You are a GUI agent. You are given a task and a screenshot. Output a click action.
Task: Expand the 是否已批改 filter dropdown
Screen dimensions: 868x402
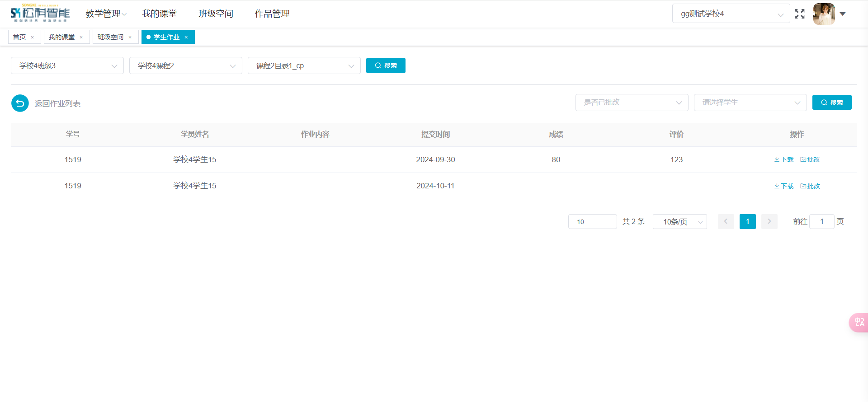(x=632, y=103)
